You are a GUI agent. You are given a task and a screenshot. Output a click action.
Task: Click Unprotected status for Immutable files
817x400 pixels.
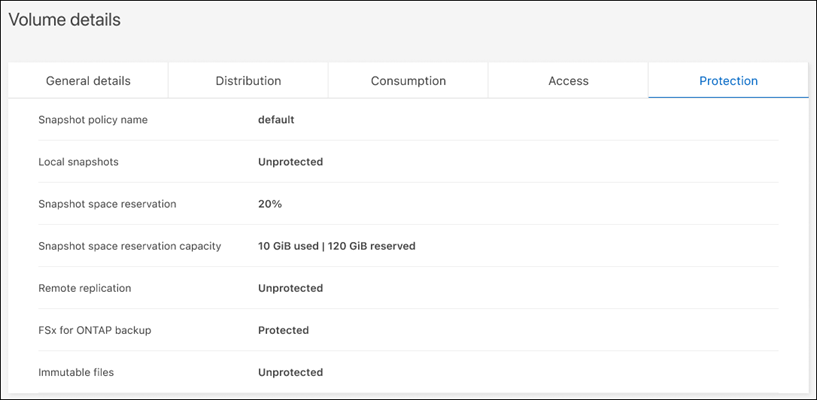click(290, 372)
